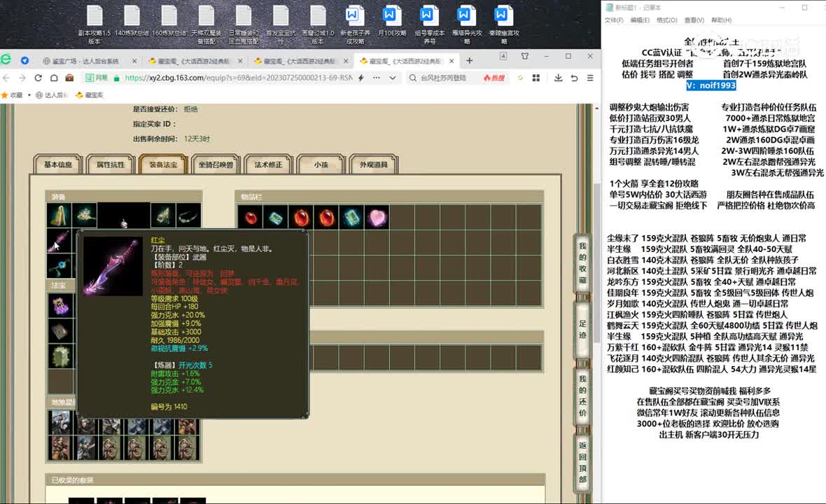Open the browser downloads icon
Viewport: 826px width, 504px height.
pos(558,78)
